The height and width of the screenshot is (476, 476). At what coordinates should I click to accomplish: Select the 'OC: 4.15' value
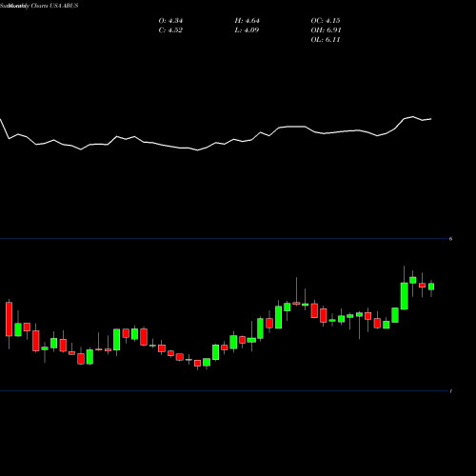326,21
